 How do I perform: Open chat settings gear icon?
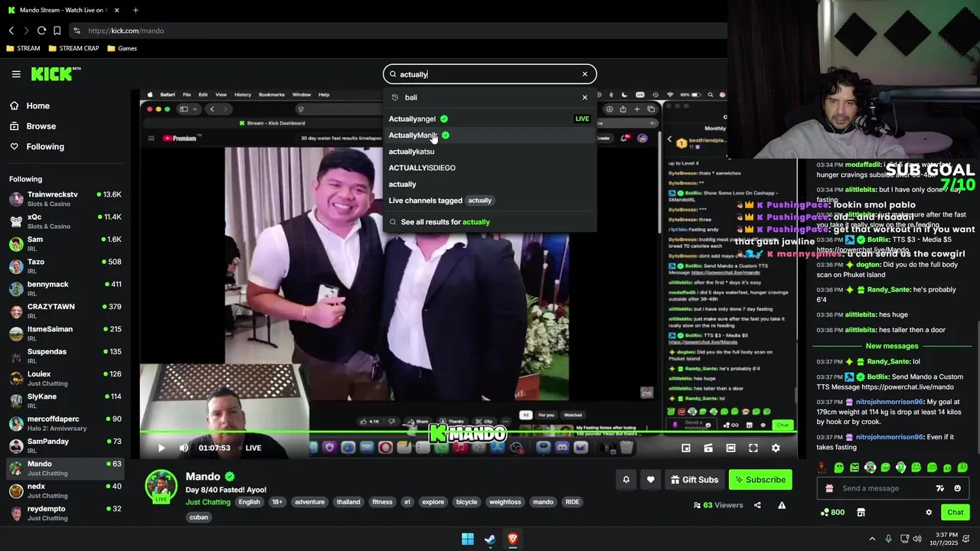tap(929, 512)
